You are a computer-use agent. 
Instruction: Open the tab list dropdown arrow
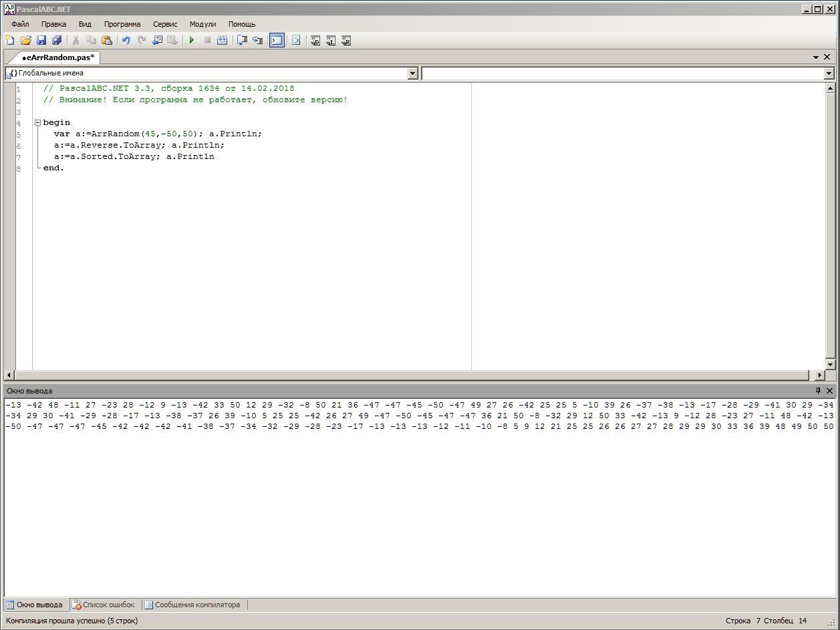(816, 57)
